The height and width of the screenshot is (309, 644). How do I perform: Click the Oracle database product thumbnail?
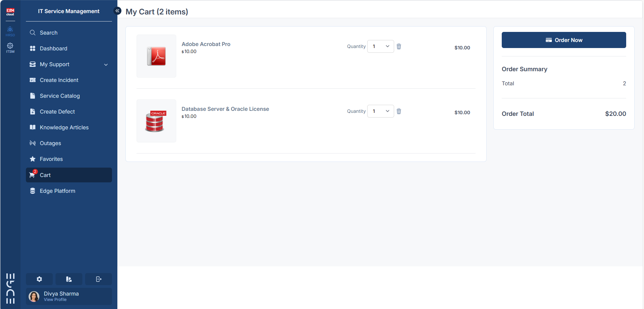[x=156, y=121]
